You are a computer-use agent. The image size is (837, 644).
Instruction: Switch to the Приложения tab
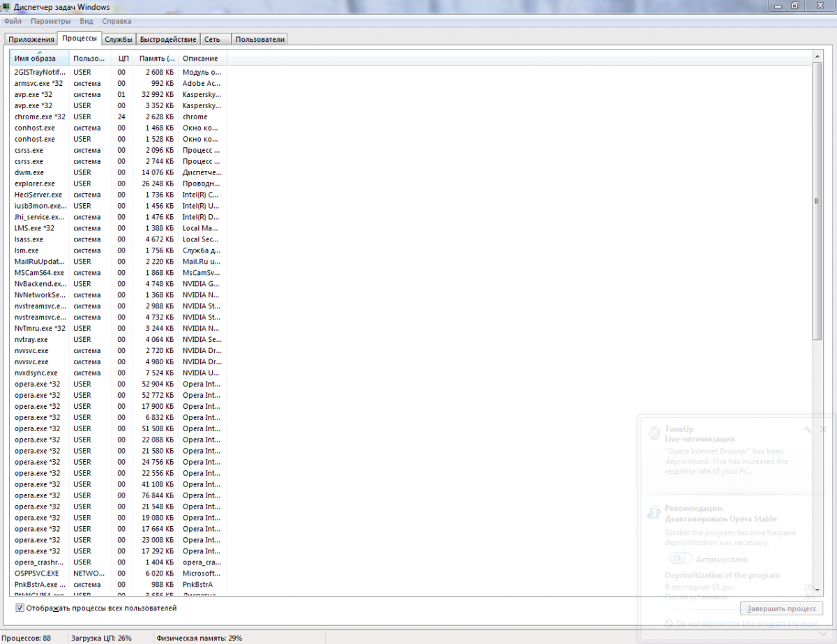point(31,40)
